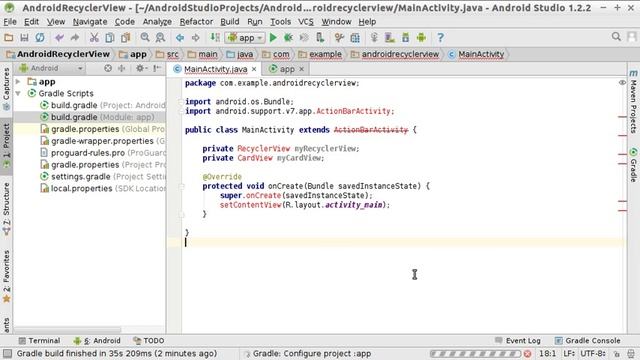
Task: Toggle the 1: Project side panel
Action: click(6, 146)
